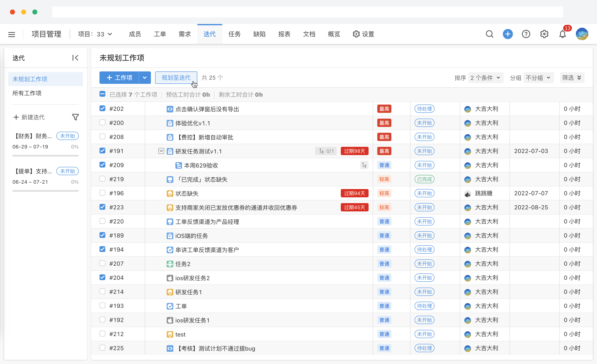Screen dimensions: 597x364
Task: Open the search with the magnifier icon
Action: coord(489,34)
